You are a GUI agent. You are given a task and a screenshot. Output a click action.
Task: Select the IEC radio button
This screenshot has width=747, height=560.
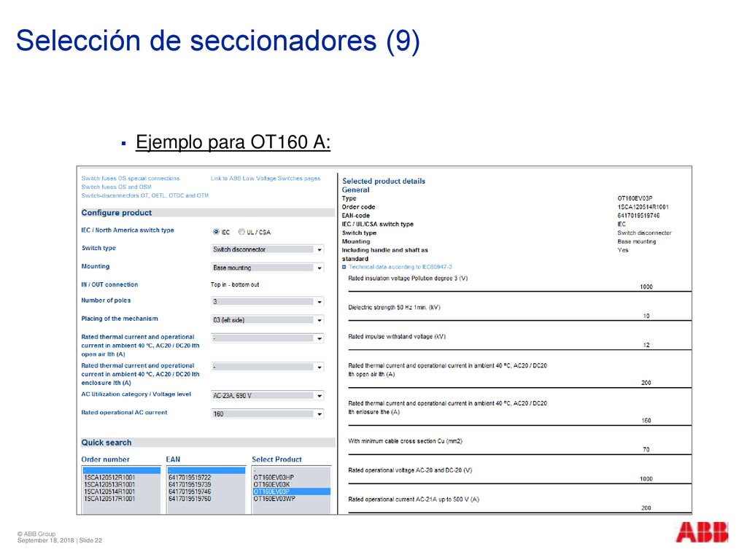click(x=216, y=232)
